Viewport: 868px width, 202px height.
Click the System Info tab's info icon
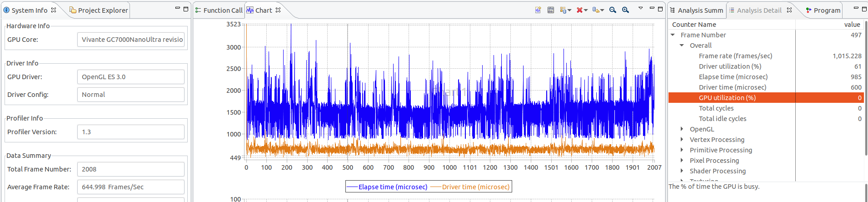(x=6, y=10)
